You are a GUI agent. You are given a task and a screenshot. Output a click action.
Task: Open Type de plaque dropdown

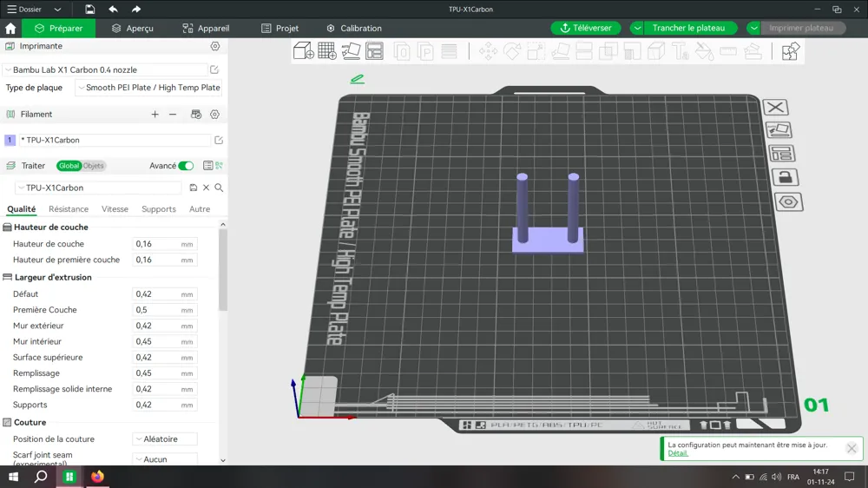(x=148, y=88)
